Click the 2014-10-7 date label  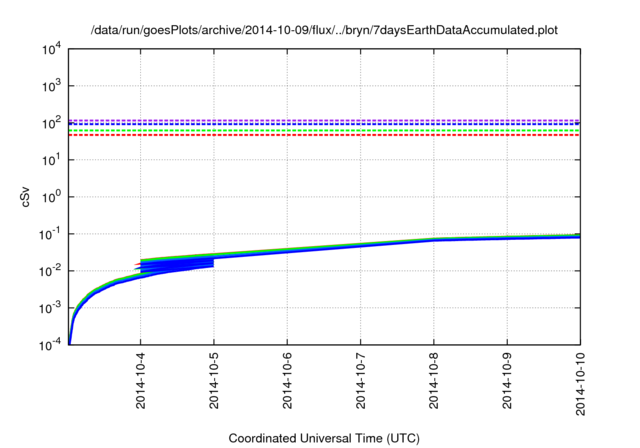[x=360, y=381]
